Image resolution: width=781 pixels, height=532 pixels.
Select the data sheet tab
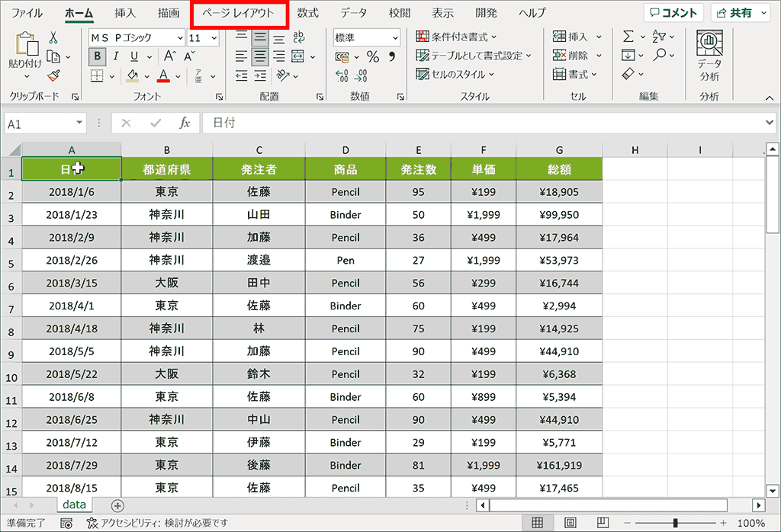[x=74, y=504]
